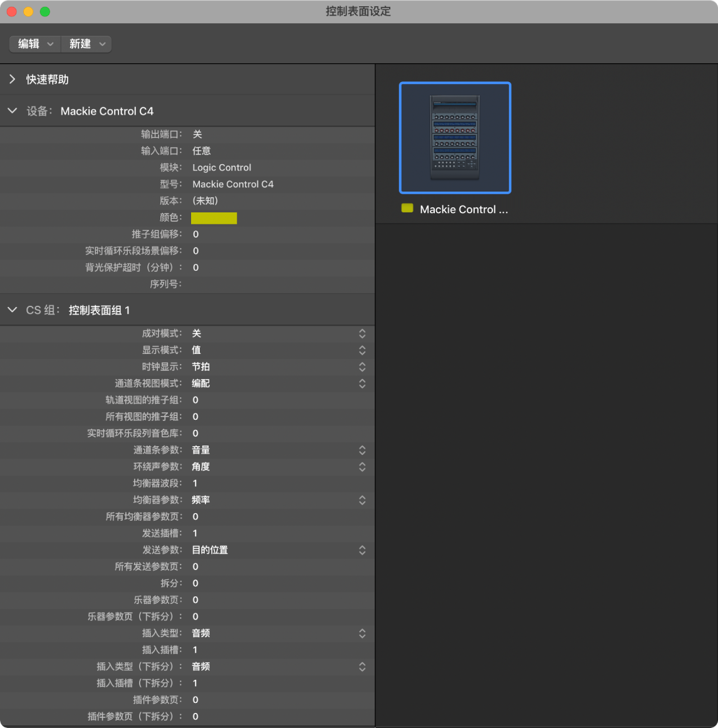718x728 pixels.
Task: Select 节拍 in the 时钟显示 row
Action: coord(201,367)
